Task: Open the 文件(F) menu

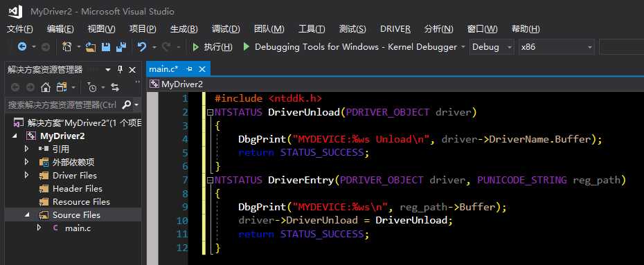Action: pyautogui.click(x=20, y=29)
